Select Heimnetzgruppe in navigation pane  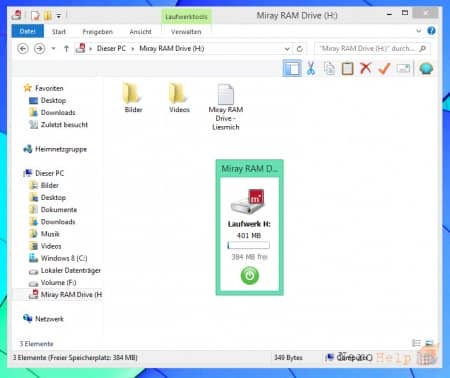click(x=55, y=149)
